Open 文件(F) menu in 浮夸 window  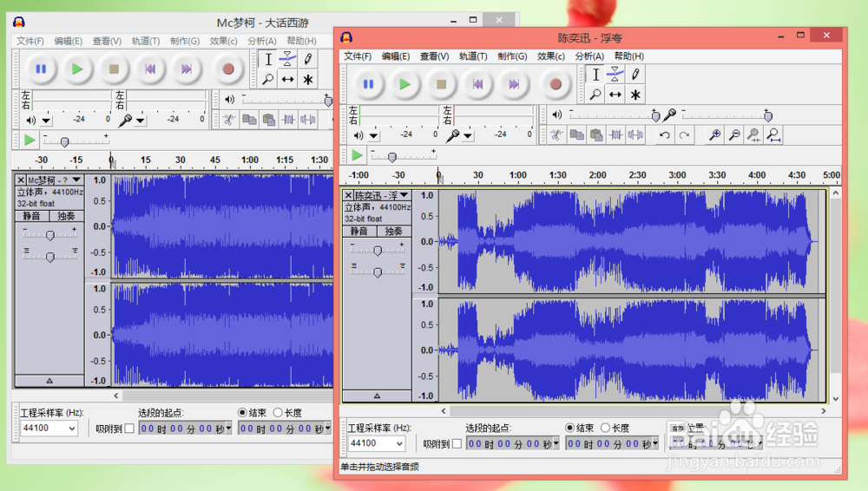[x=358, y=56]
